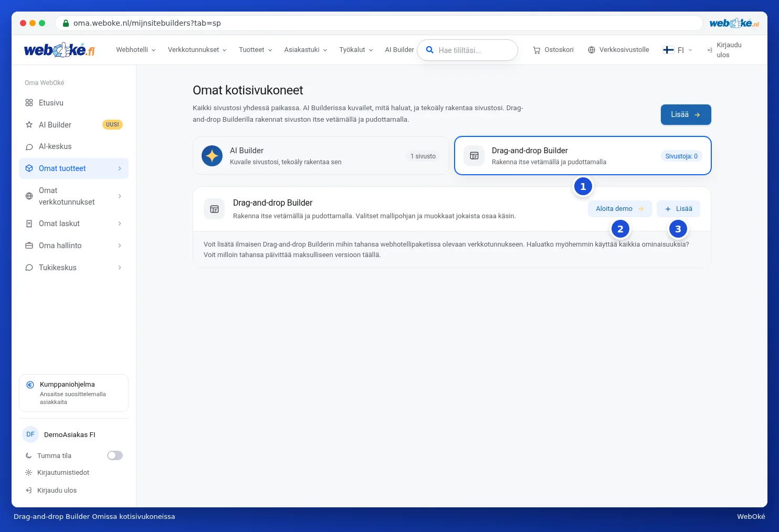Viewport: 779px width, 532px height.
Task: Open the FI language dropdown arrow
Action: [690, 50]
